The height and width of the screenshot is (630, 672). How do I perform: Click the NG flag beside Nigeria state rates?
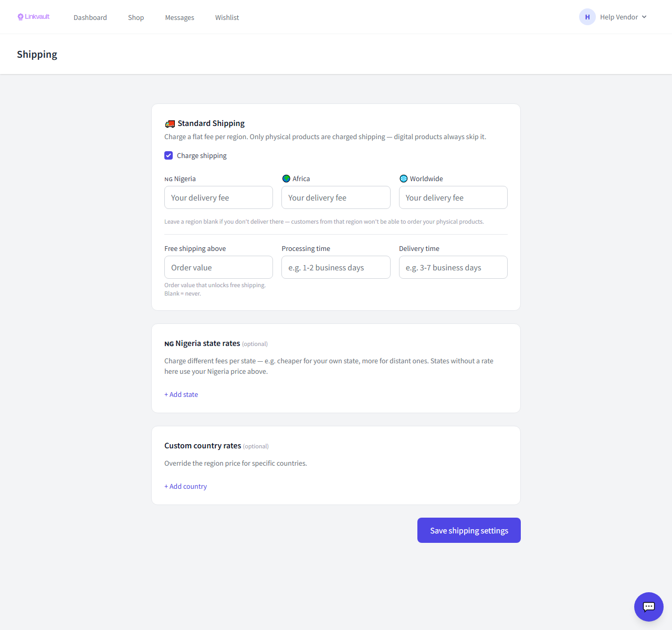click(169, 344)
